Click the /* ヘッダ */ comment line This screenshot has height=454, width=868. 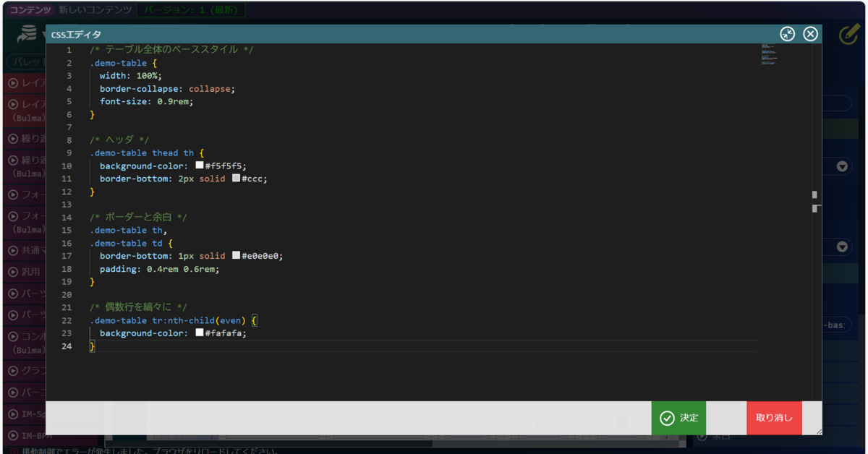119,140
